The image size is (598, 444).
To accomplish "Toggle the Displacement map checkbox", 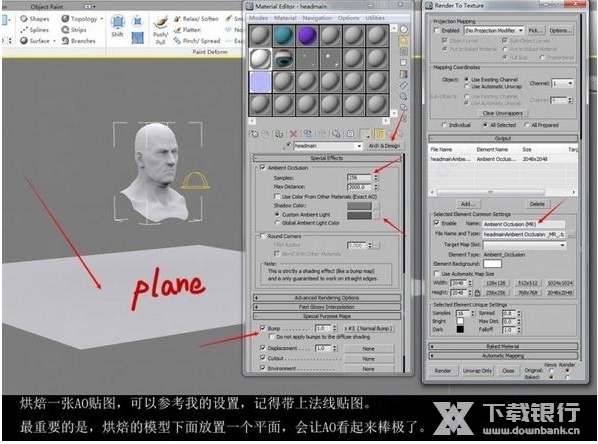I will tap(262, 348).
